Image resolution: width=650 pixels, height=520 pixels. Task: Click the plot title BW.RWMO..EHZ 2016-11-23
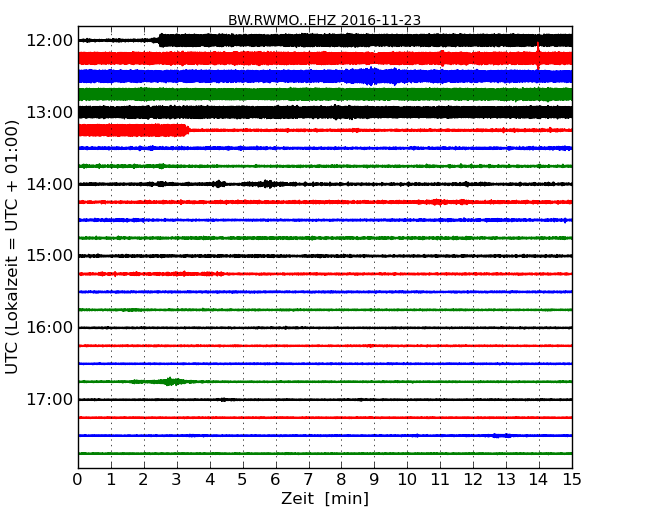[324, 20]
